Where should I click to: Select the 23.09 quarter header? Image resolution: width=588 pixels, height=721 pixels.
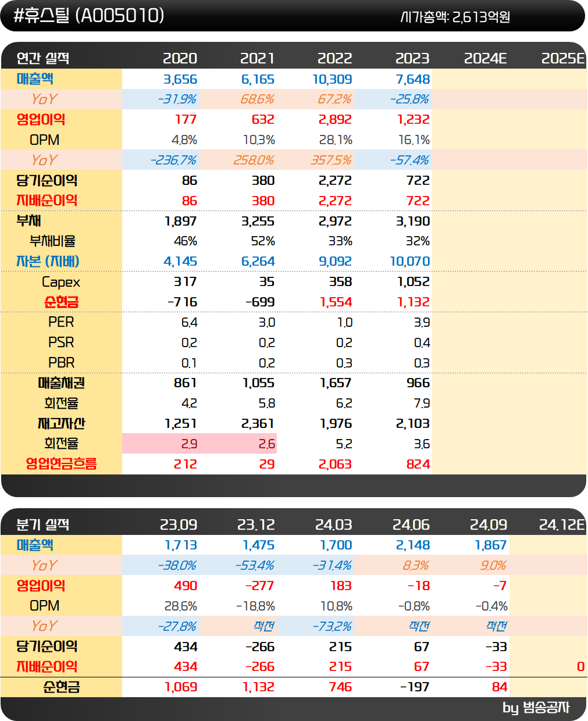point(179,524)
